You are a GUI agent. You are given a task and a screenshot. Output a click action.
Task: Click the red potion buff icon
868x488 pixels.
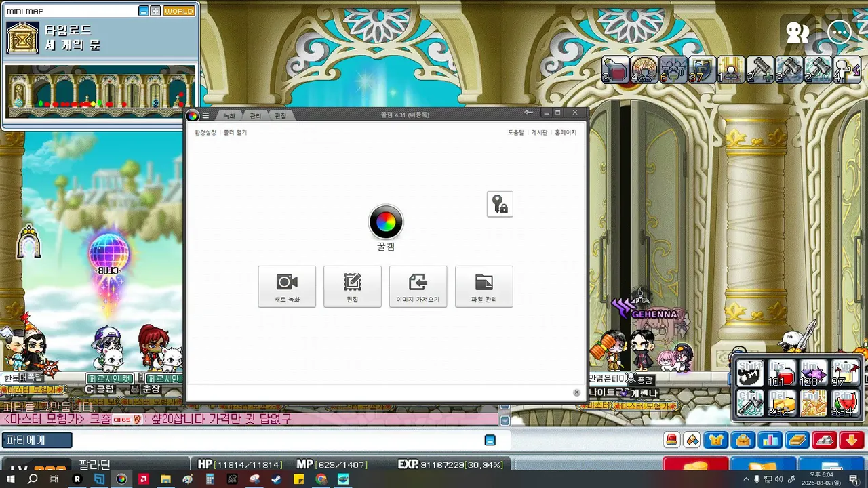616,69
